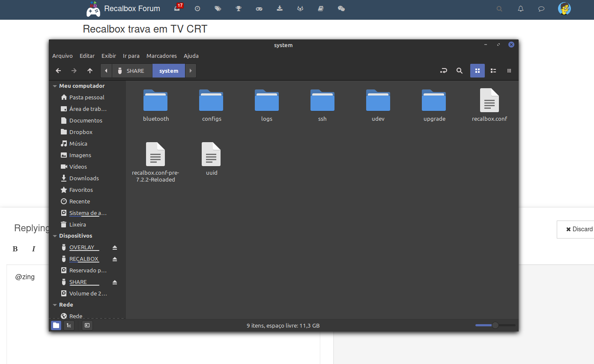Open the forum tags icon
The image size is (594, 364).
[218, 9]
